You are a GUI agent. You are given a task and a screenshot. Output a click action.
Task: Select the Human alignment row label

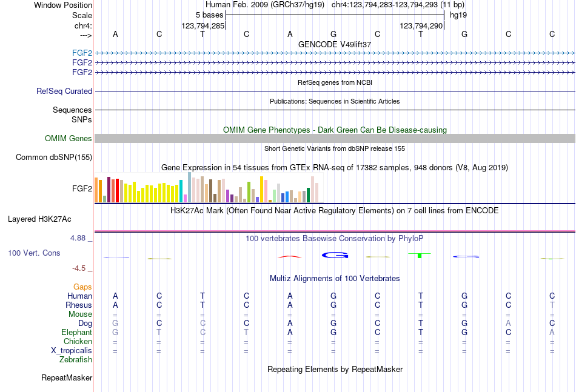click(x=79, y=296)
